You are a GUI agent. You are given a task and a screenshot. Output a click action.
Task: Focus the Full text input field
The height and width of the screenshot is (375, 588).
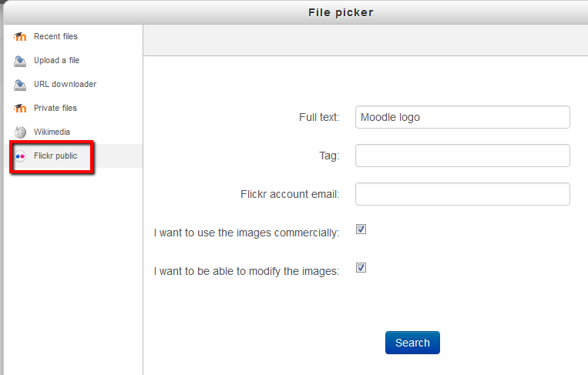pos(462,117)
